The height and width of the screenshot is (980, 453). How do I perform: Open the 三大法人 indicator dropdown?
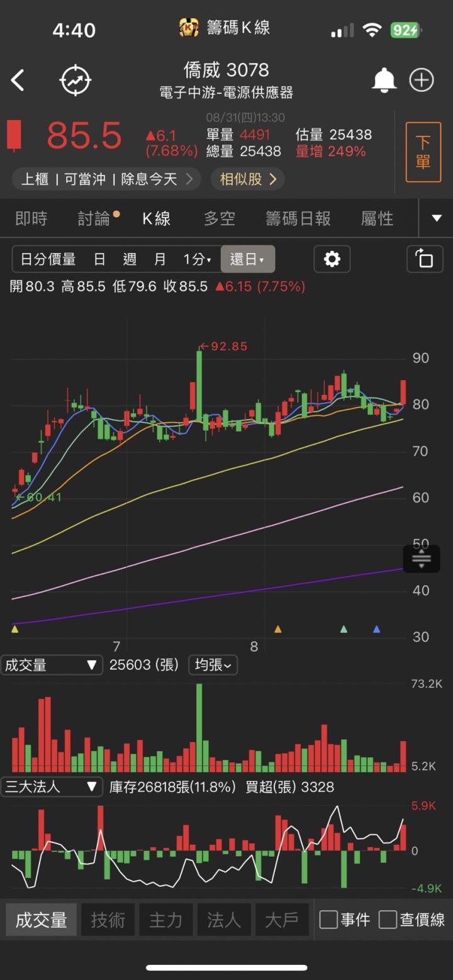(52, 787)
